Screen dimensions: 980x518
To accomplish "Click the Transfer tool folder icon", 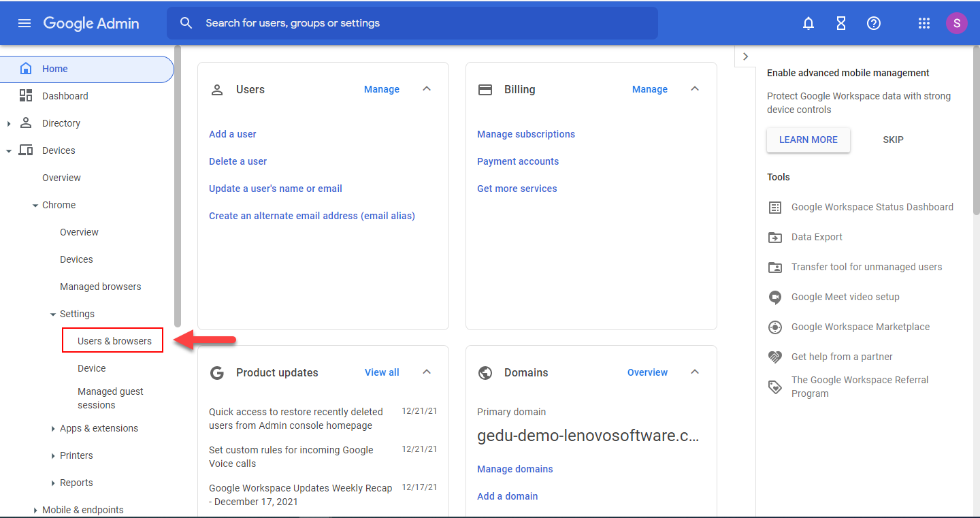I will click(775, 268).
